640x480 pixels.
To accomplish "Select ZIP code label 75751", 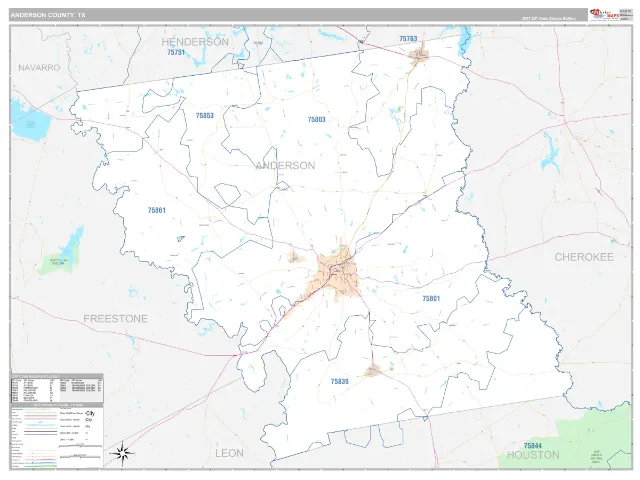I will [176, 53].
